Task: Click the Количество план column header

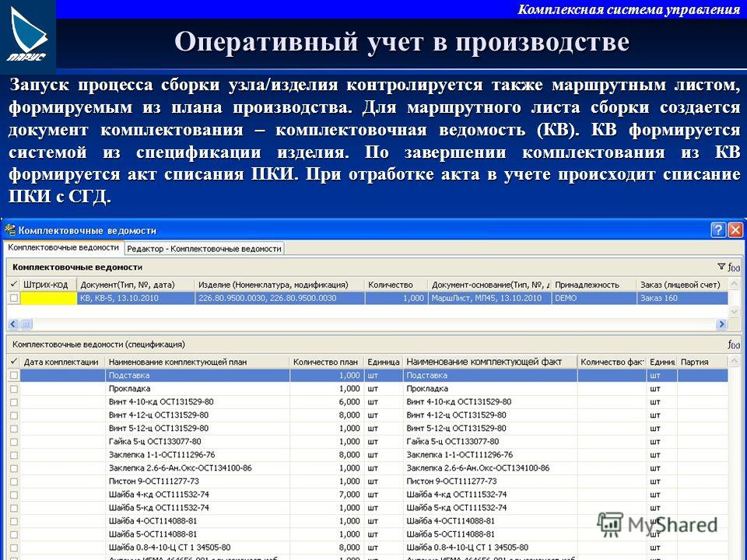Action: point(327,362)
